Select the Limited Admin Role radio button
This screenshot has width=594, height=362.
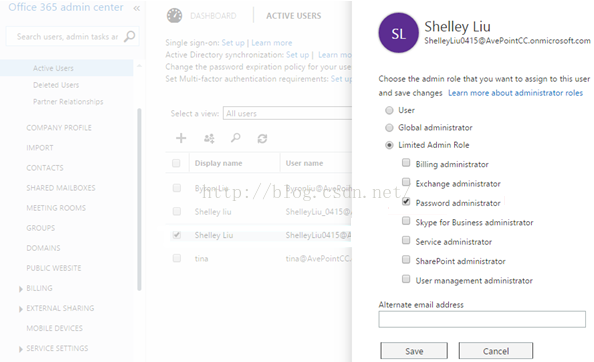[389, 145]
